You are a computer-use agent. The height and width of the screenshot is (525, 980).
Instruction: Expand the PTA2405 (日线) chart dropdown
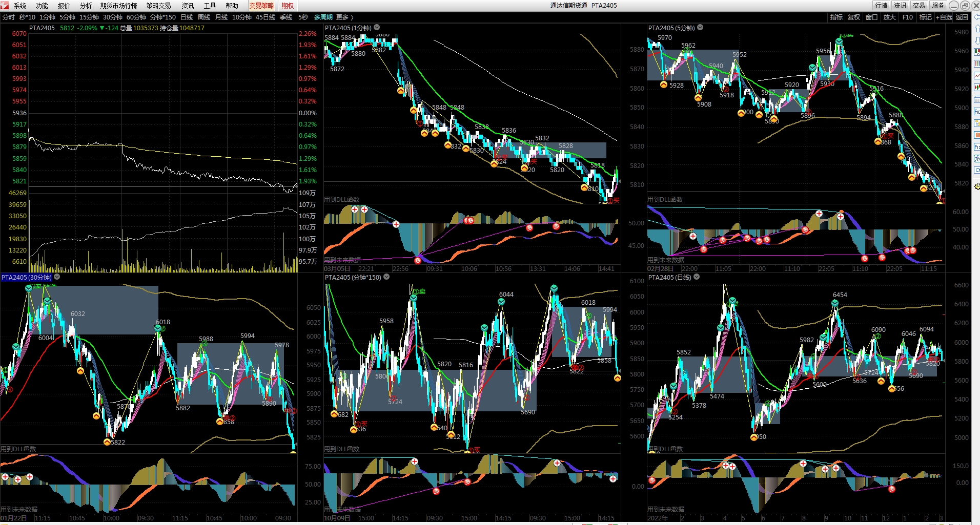point(697,277)
